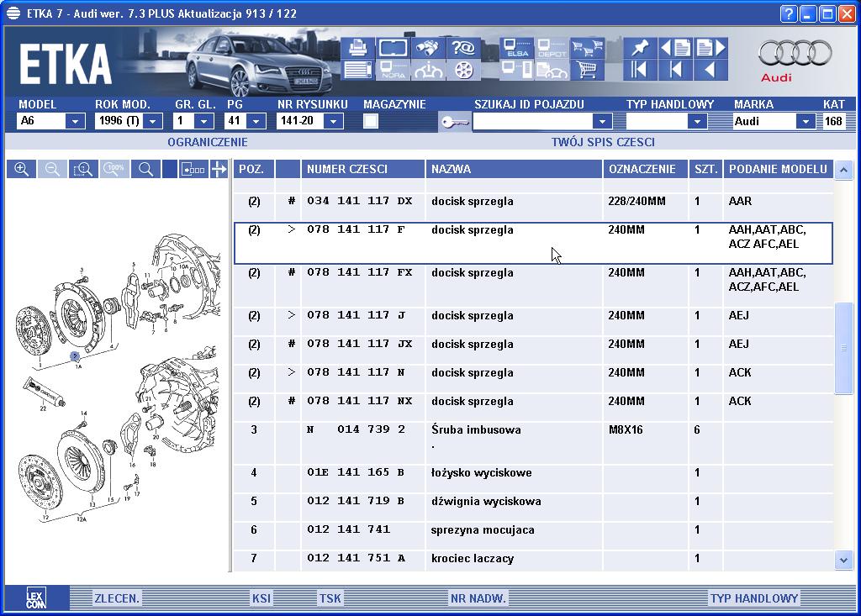Click the KSI button
This screenshot has height=616, width=861.
click(x=261, y=598)
